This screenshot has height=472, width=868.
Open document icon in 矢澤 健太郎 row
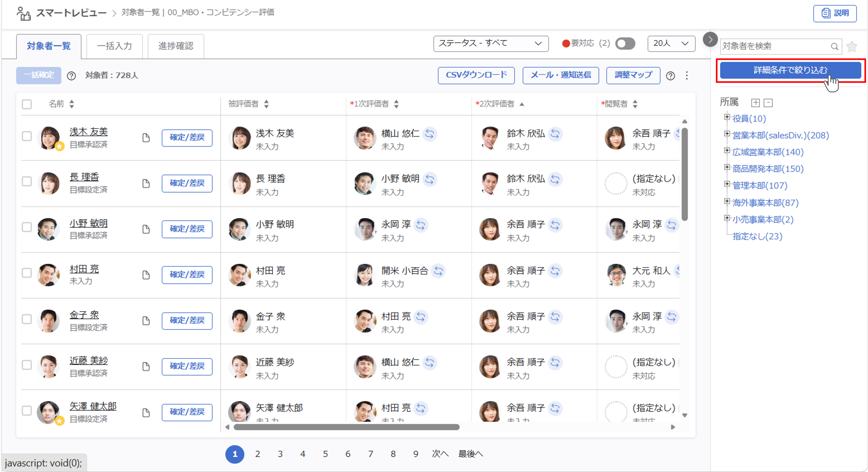coord(146,413)
